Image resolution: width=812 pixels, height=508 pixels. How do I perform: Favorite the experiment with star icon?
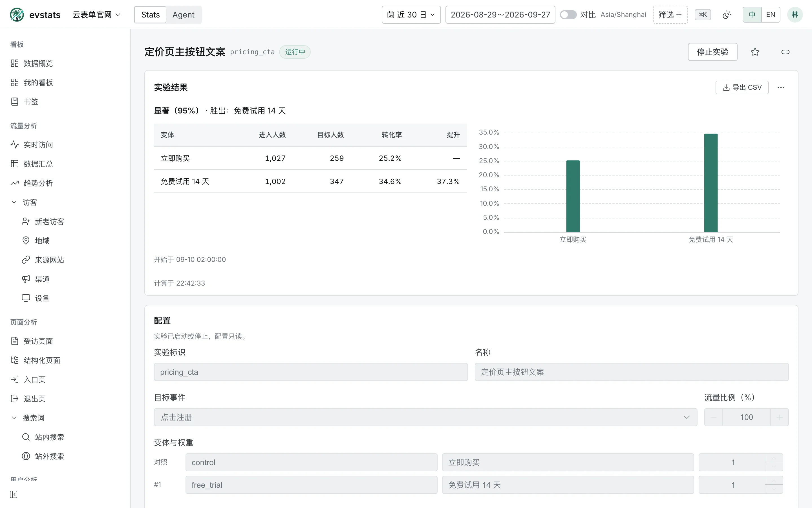coord(755,52)
